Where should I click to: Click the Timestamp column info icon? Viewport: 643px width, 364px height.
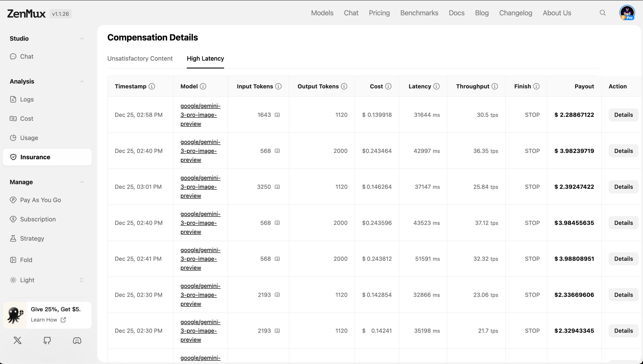[152, 86]
